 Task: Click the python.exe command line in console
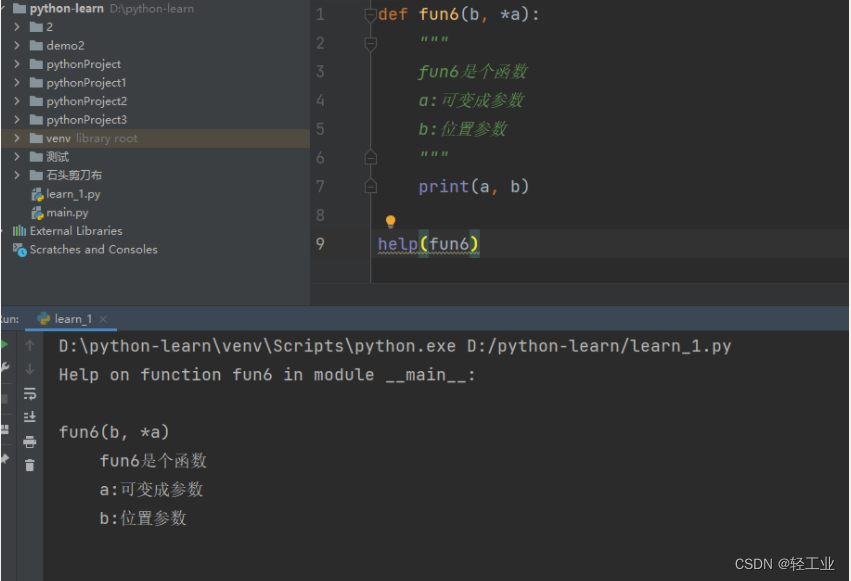point(395,346)
